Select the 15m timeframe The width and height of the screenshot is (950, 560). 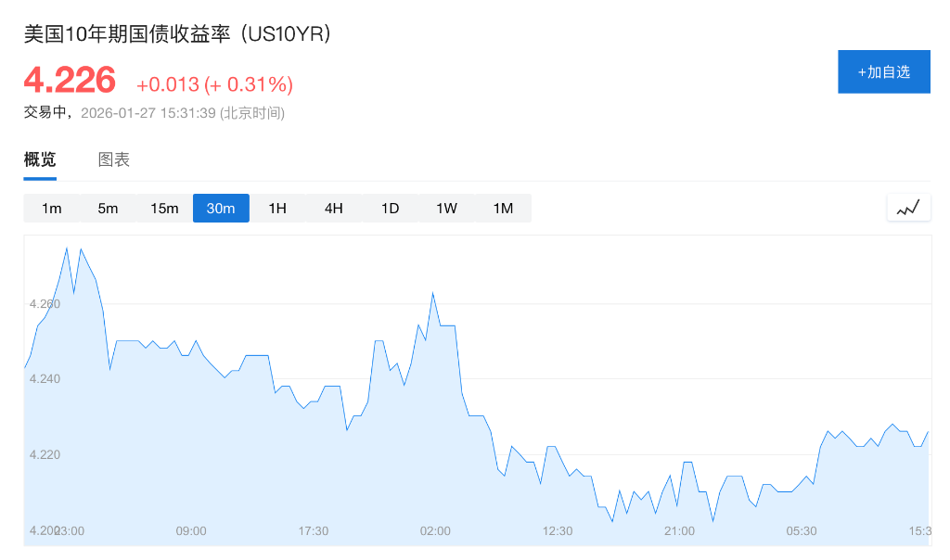164,209
